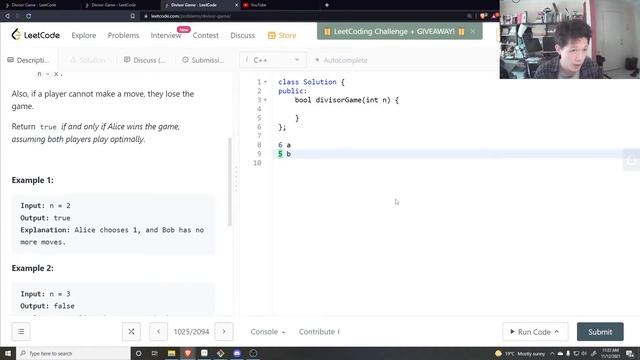This screenshot has height=360, width=640.
Task: Collapse the class Solution fold arrow on line 1
Action: tap(265, 82)
